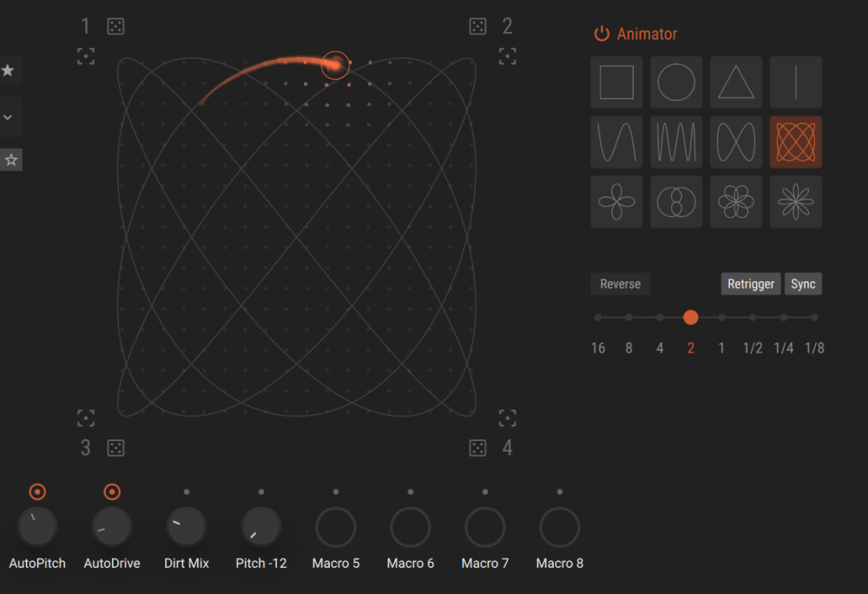Click the capture icon above snapshot 3
The height and width of the screenshot is (594, 868).
tap(86, 418)
